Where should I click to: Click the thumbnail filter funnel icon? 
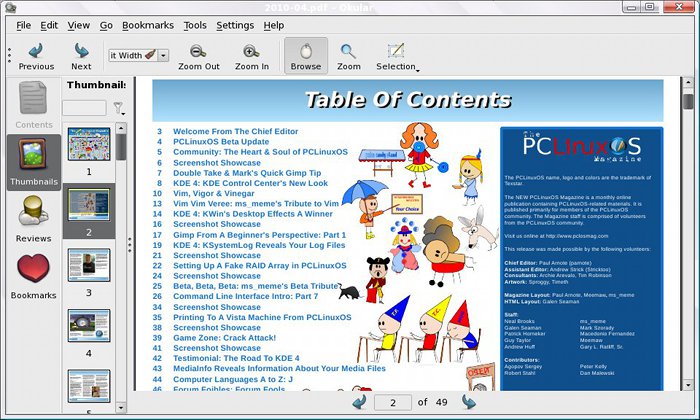click(x=118, y=108)
